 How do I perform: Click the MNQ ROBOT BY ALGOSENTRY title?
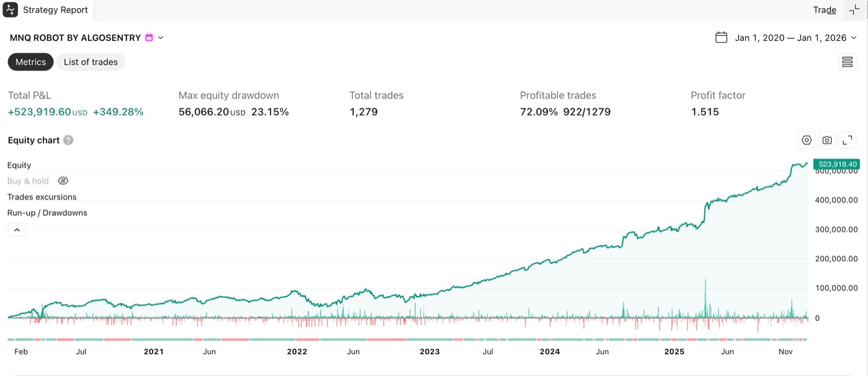75,38
